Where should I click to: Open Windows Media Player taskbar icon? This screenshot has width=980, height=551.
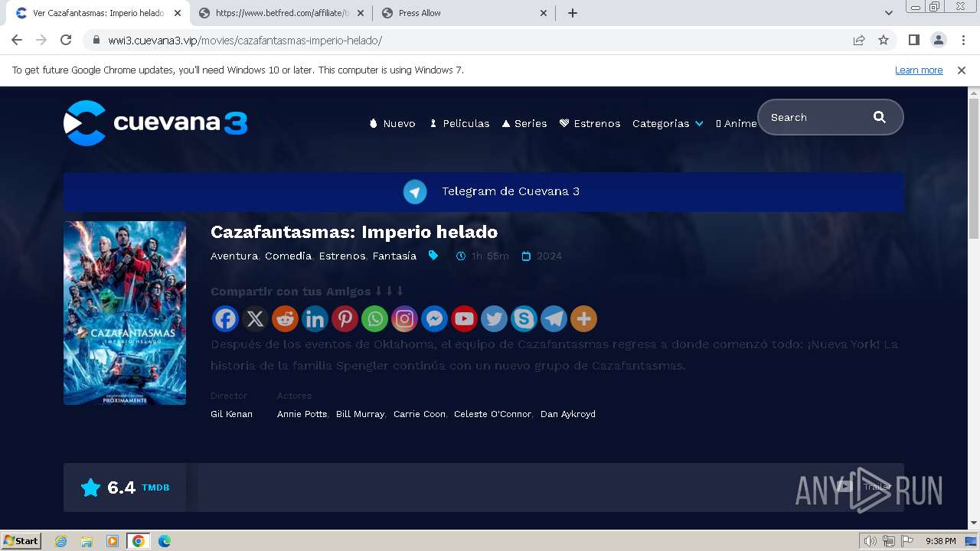[113, 541]
